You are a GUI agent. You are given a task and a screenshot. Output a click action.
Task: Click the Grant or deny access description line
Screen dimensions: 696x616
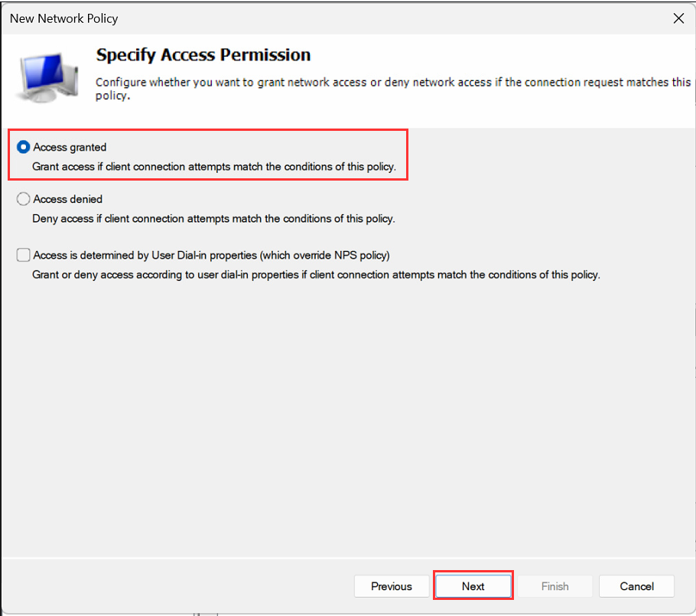[316, 275]
